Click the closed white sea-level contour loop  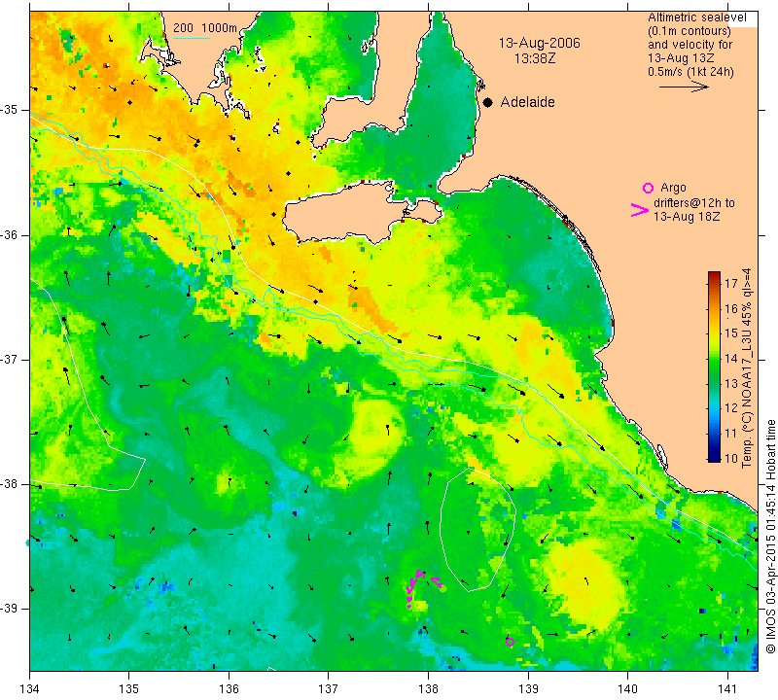477,529
